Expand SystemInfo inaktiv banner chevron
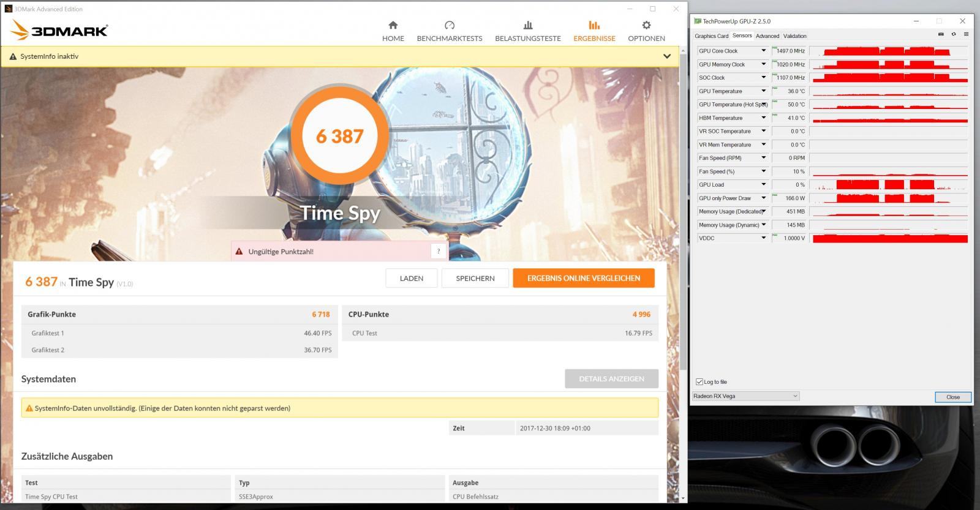This screenshot has height=510, width=980. click(x=667, y=56)
